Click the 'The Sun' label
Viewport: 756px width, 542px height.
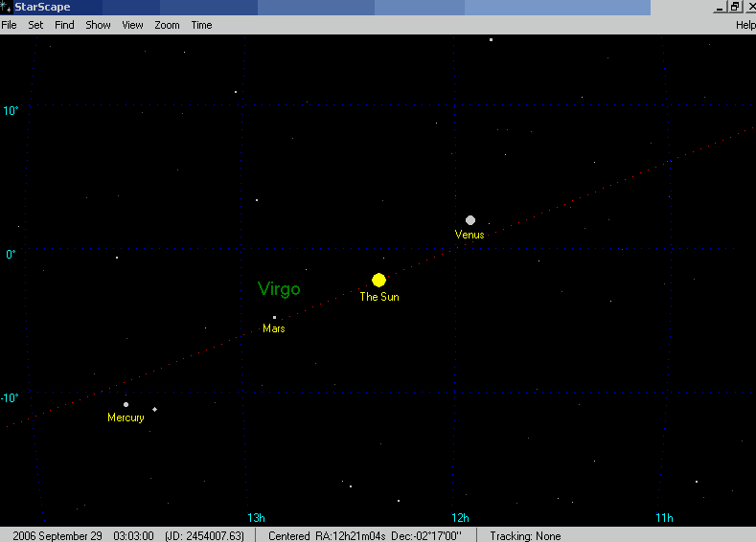point(379,297)
